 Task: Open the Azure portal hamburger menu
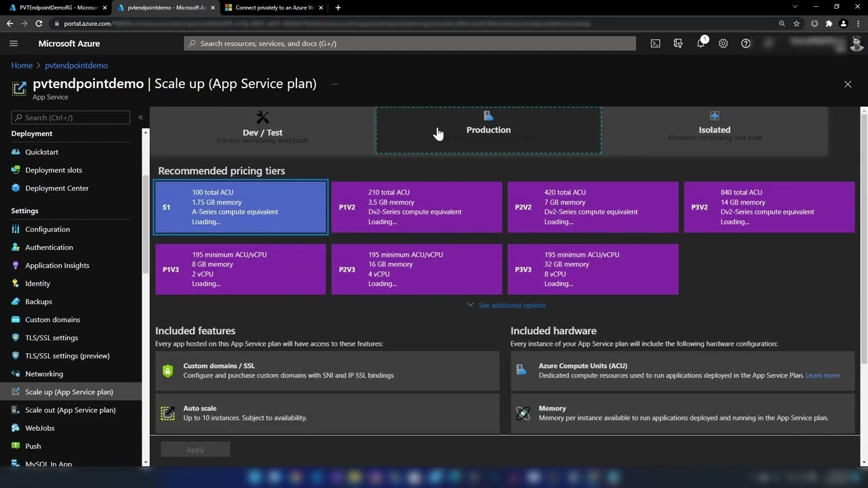pyautogui.click(x=14, y=43)
